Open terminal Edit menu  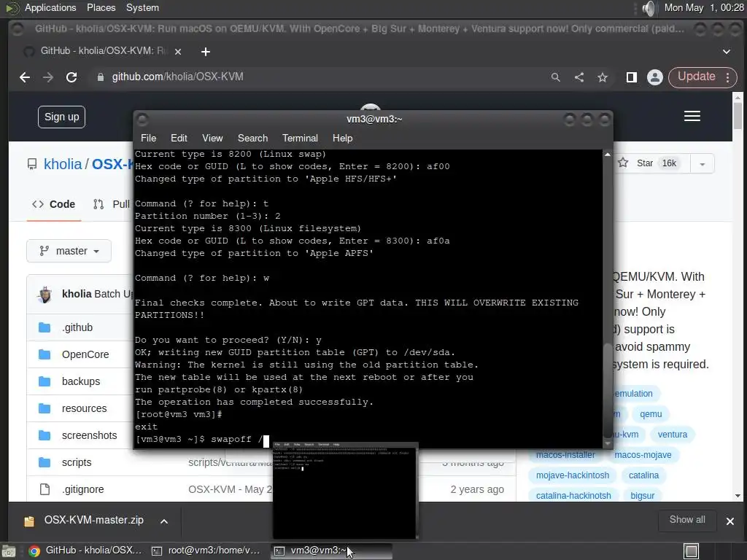[179, 138]
